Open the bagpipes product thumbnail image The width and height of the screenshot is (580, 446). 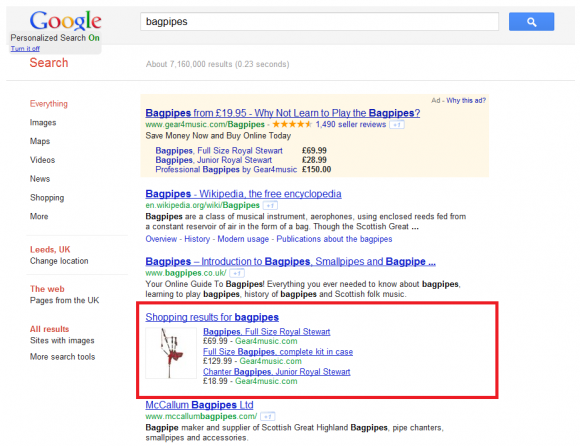tap(171, 353)
